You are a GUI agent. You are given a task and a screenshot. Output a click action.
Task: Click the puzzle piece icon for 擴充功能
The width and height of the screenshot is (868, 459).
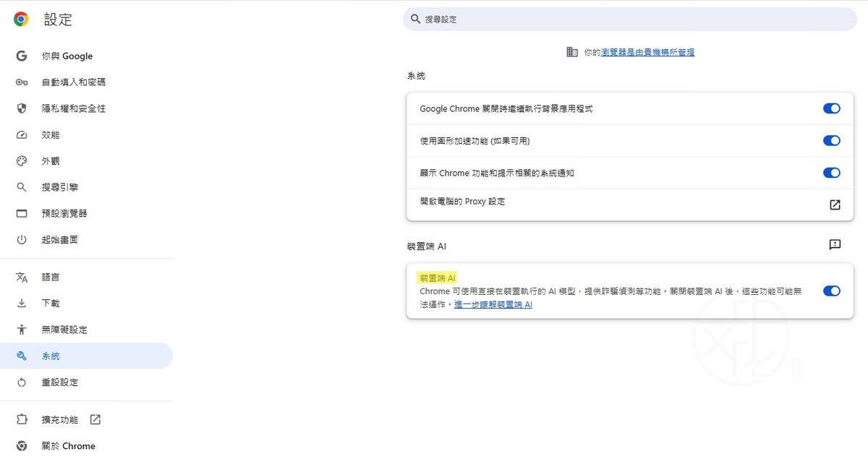22,420
